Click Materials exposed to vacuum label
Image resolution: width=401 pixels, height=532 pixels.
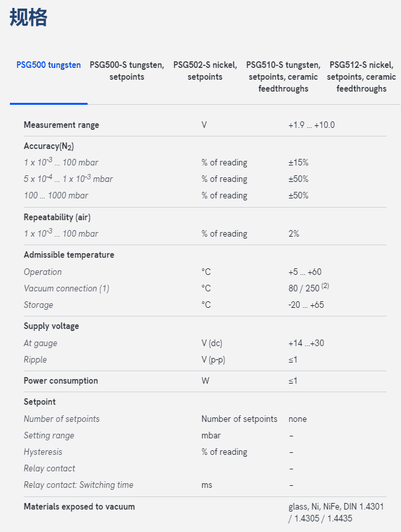[79, 506]
